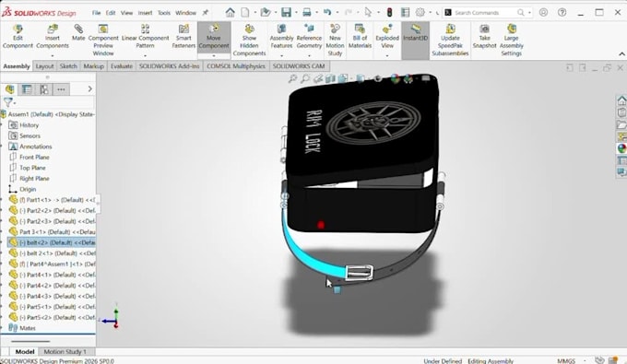Switch to COMSOL Multiphysics tab
Screen dimensions: 627x364
pyautogui.click(x=236, y=66)
